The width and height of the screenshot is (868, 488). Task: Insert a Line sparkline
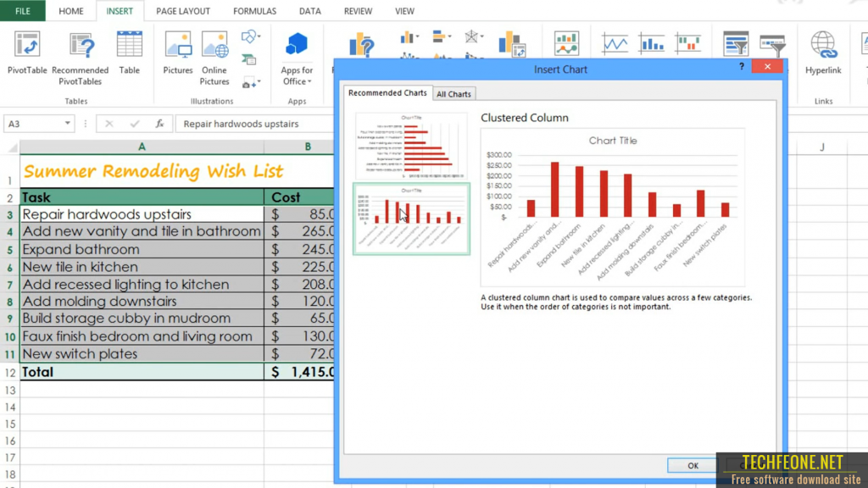coord(615,43)
